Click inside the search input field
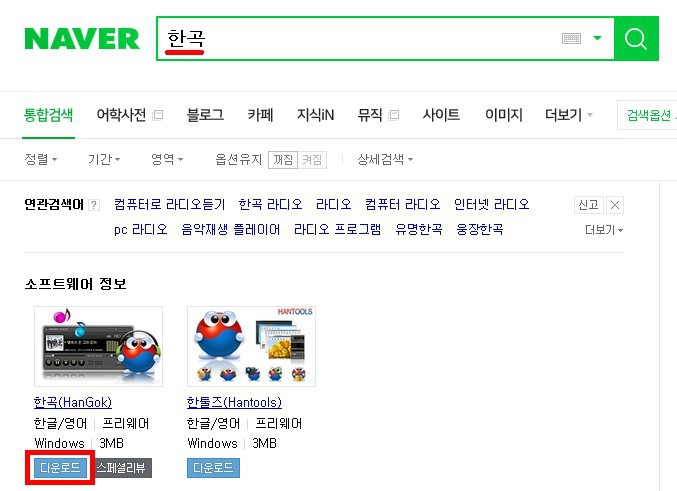The image size is (677, 491). coord(358,38)
